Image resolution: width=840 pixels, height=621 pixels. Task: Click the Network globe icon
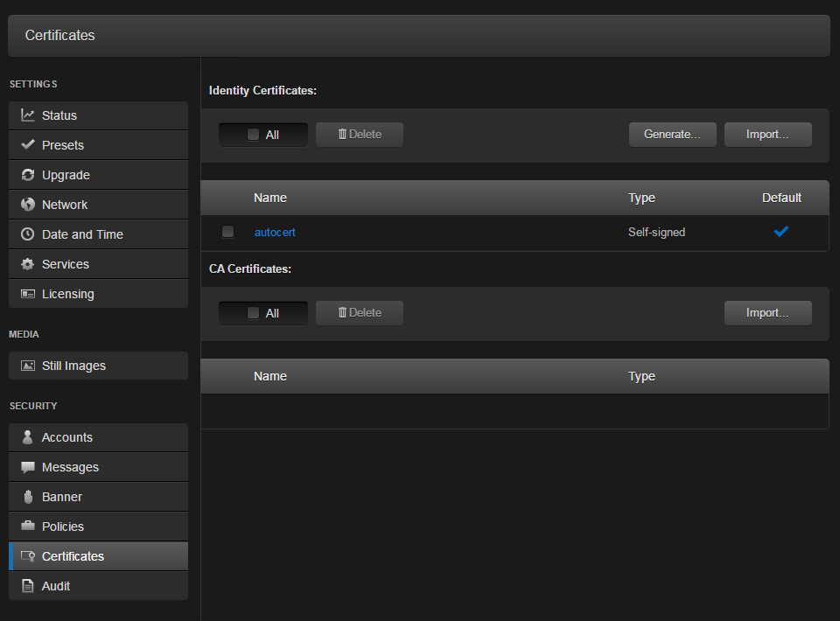click(x=28, y=205)
